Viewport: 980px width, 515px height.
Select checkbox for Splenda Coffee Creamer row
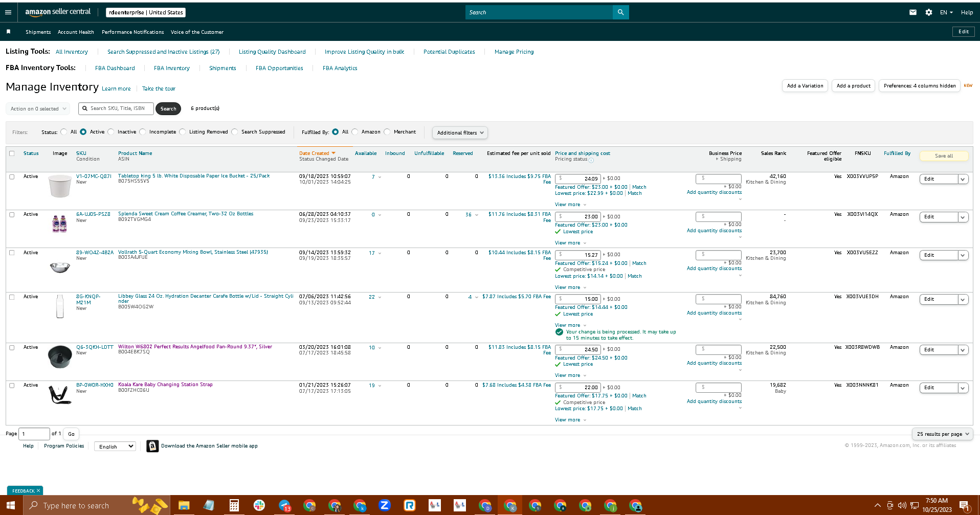coord(12,214)
